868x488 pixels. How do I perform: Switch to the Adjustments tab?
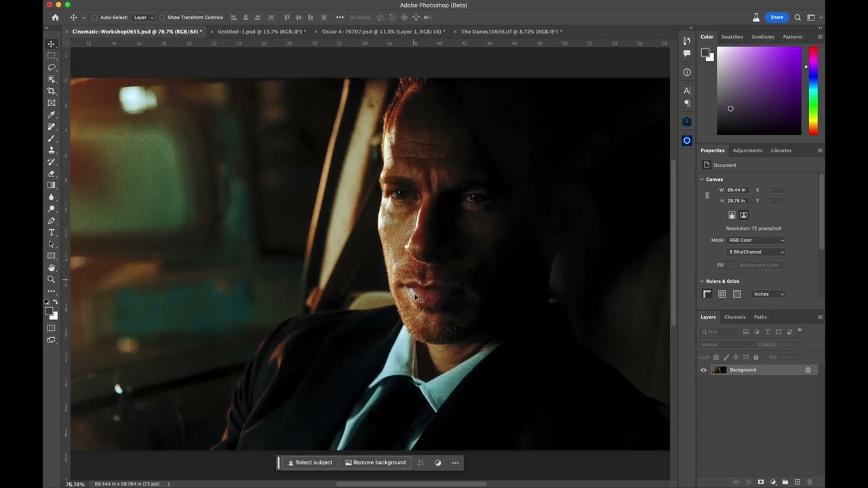click(747, 150)
